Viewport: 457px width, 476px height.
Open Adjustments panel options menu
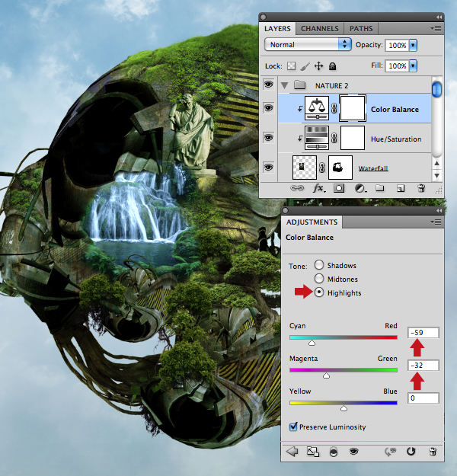point(436,222)
